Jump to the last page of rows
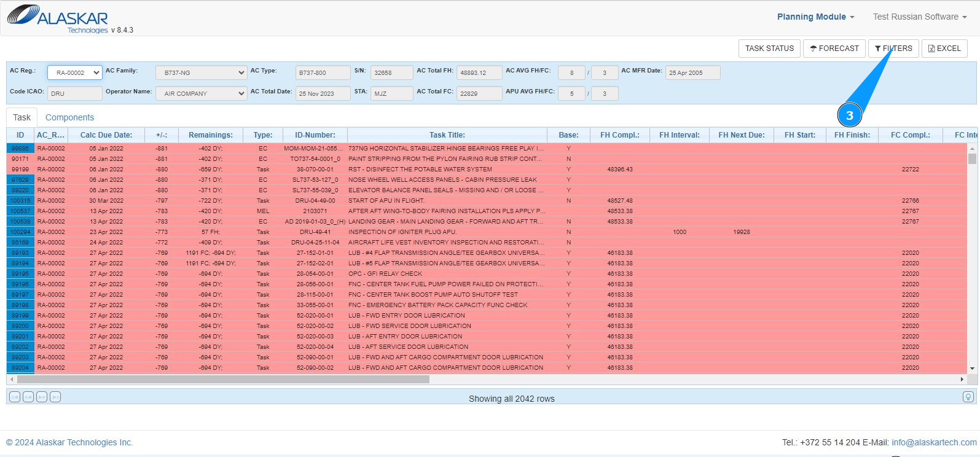Viewport: 980px width, 457px height. [x=55, y=397]
